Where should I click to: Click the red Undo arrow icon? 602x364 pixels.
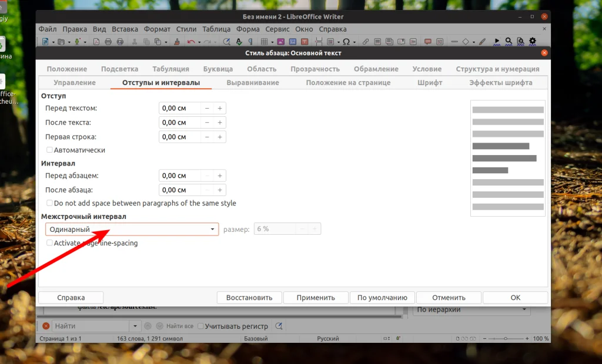[x=191, y=42]
